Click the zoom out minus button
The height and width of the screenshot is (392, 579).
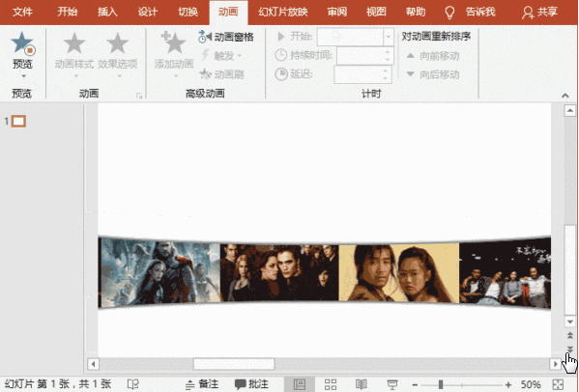click(415, 385)
